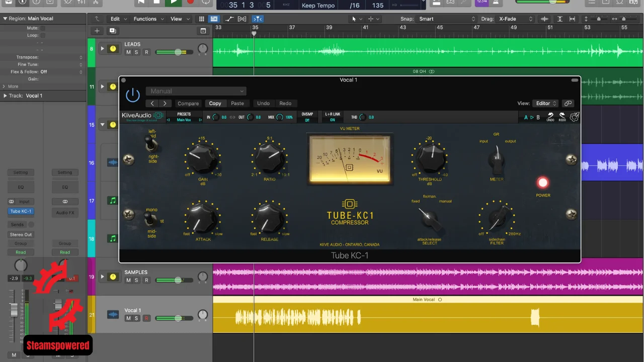644x362 pixels.
Task: Click the LEADS track volume slider
Action: (174, 52)
